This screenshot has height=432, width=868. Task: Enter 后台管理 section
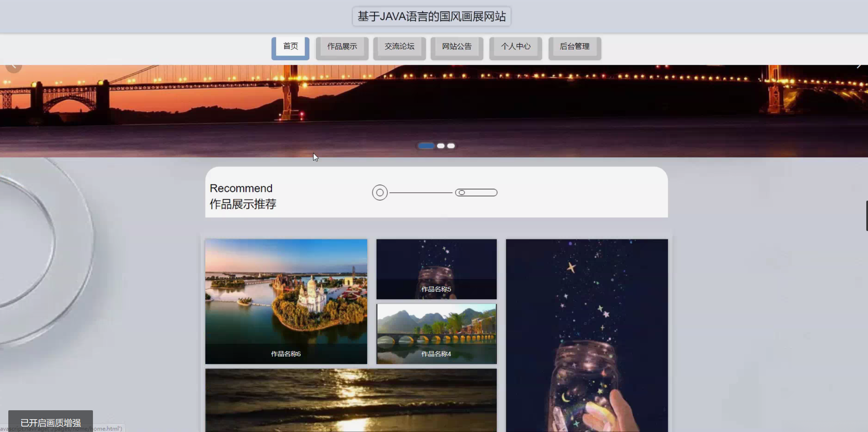(575, 47)
